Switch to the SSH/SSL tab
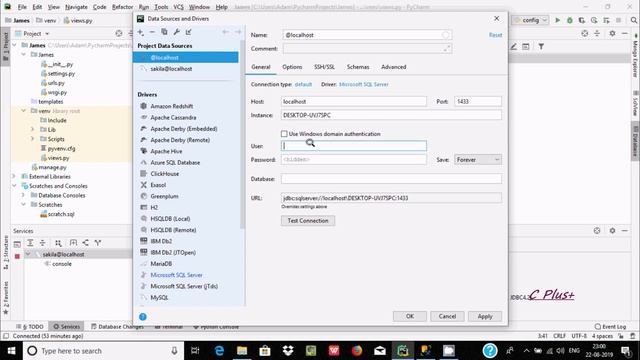The image size is (640, 360). click(x=324, y=67)
